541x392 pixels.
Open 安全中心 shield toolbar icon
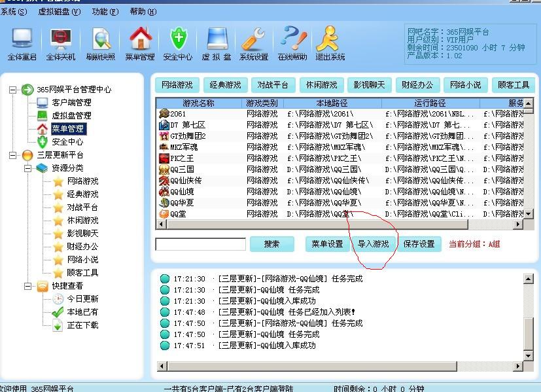coord(178,43)
